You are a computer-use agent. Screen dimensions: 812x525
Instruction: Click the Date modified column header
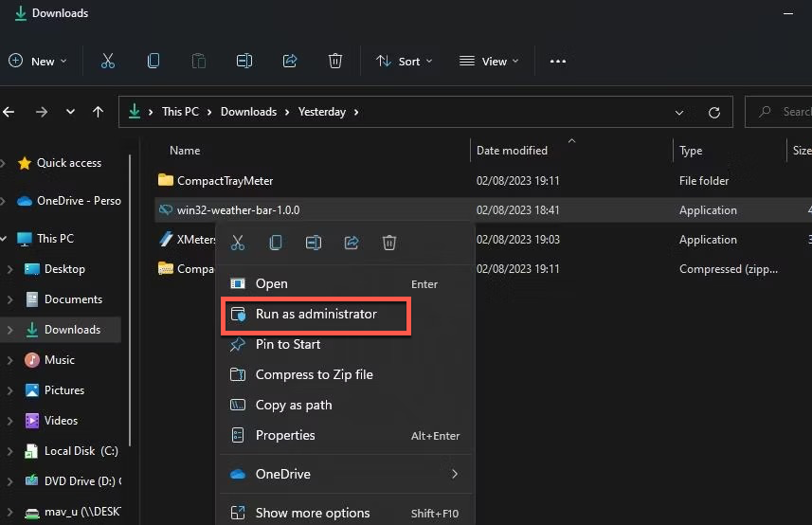point(512,151)
